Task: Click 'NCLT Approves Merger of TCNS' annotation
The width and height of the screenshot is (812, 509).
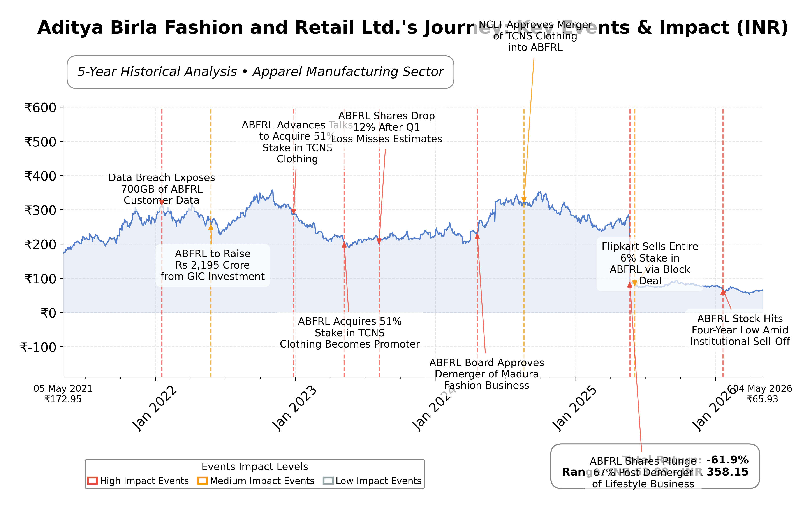Action: 535,36
